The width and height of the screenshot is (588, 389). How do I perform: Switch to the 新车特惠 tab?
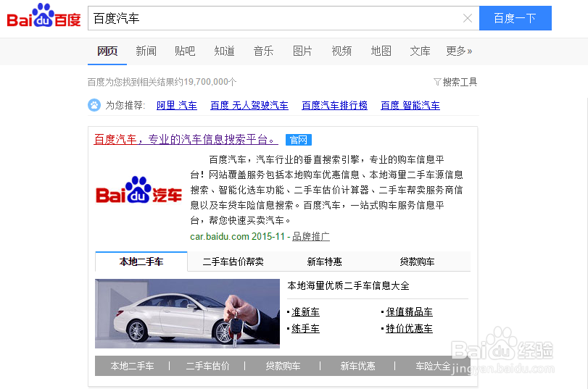pyautogui.click(x=324, y=262)
